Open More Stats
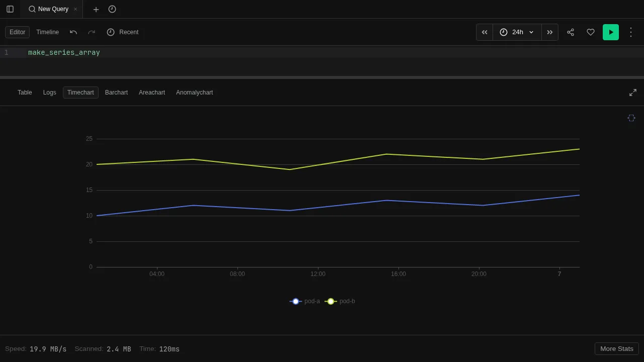The image size is (644, 362). [616, 348]
